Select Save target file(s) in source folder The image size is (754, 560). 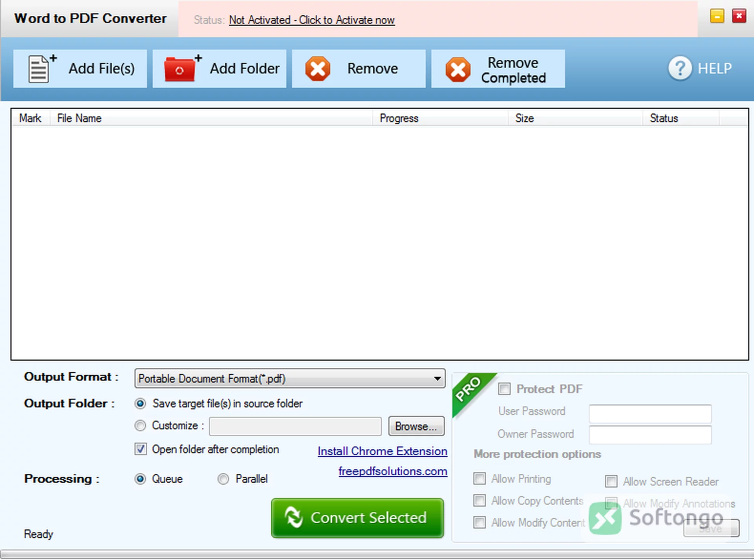click(140, 403)
